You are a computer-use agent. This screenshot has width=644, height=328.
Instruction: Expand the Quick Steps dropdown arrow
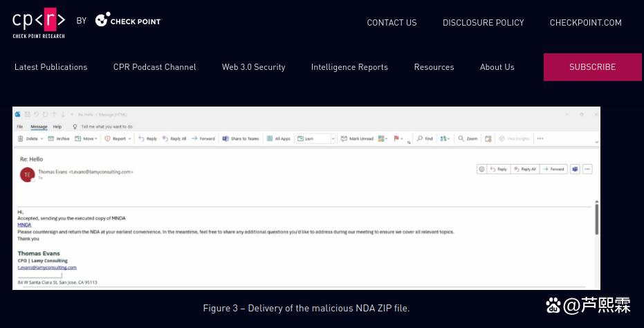pyautogui.click(x=333, y=138)
